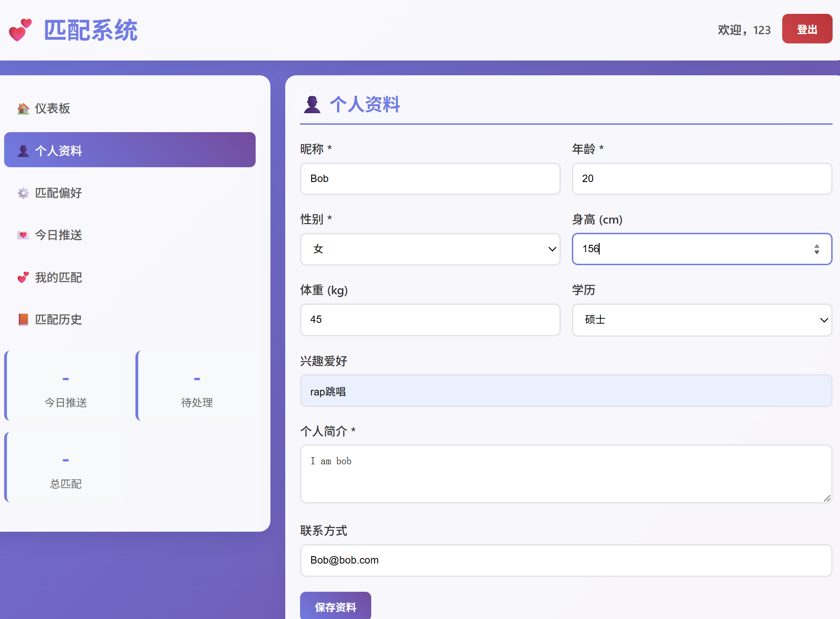Open the 今日推送 menu item
This screenshot has height=619, width=840.
click(x=130, y=235)
